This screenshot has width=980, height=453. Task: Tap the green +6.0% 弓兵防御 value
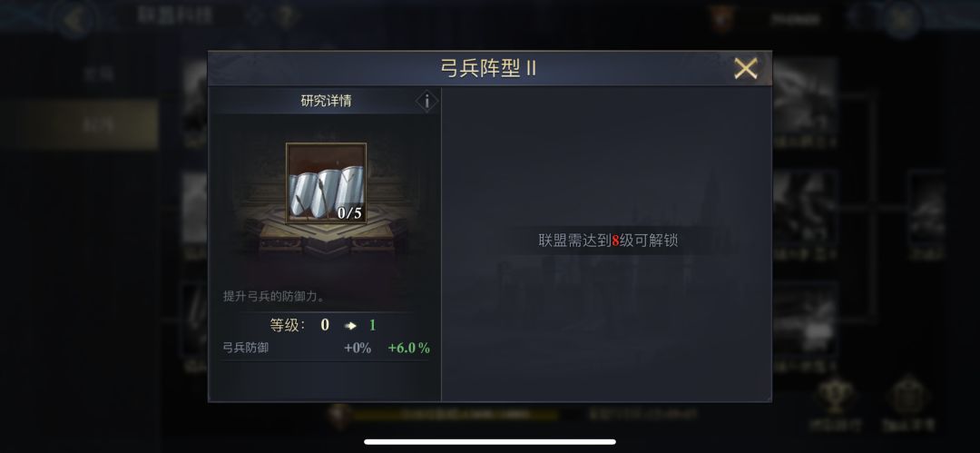(x=408, y=349)
